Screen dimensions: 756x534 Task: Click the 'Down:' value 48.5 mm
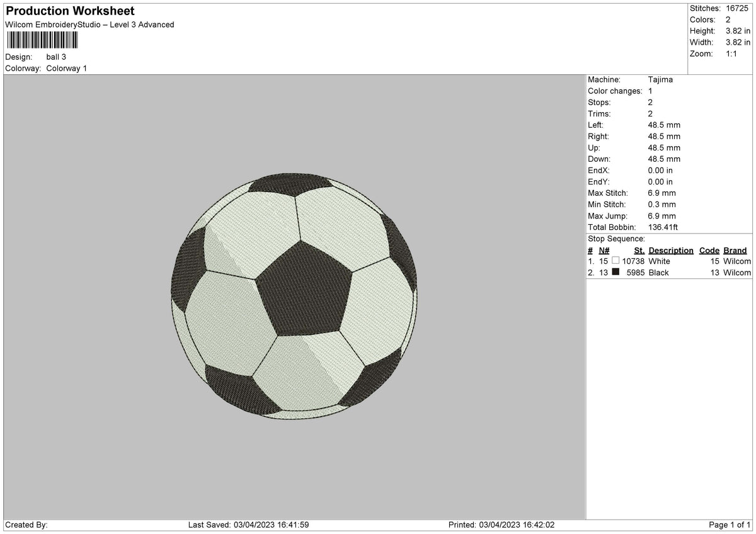coord(664,159)
